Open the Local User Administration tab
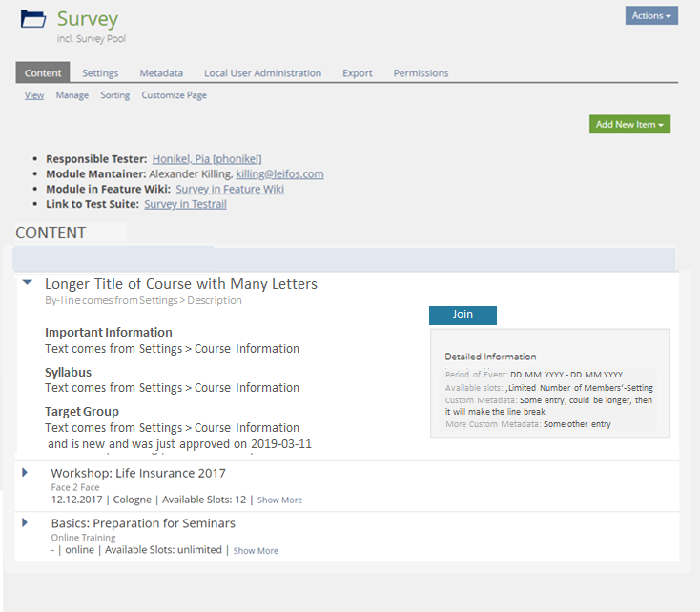Image resolution: width=700 pixels, height=612 pixels. point(262,73)
